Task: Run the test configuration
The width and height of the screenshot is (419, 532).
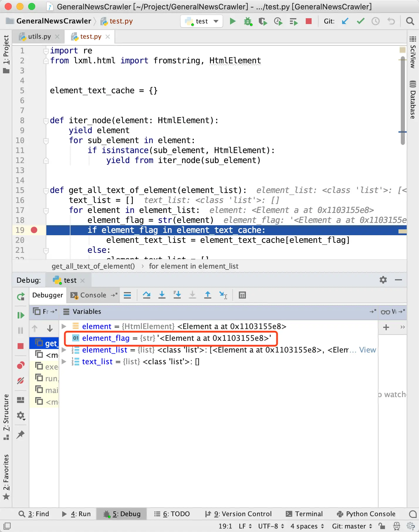Action: 233,21
